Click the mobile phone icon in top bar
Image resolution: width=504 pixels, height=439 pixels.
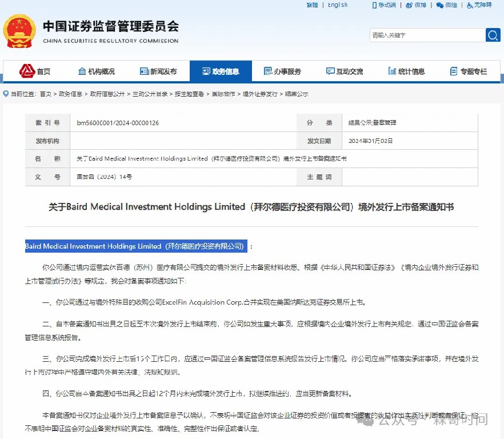point(374,5)
